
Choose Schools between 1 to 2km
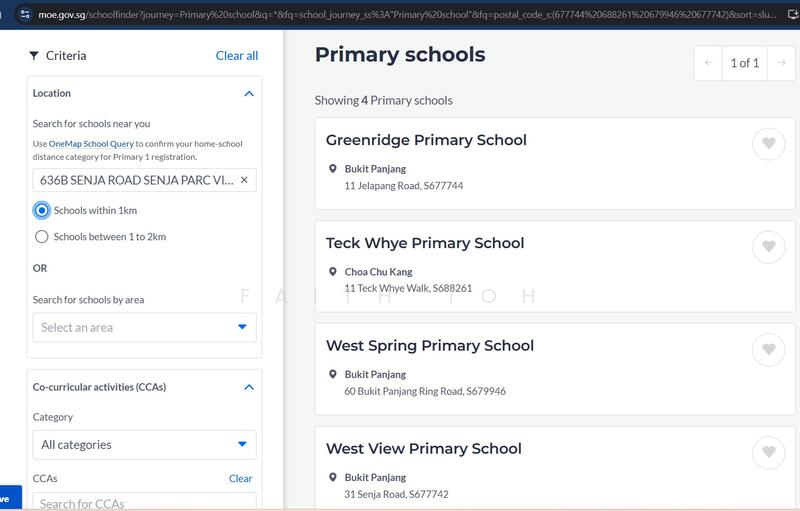[x=42, y=237]
